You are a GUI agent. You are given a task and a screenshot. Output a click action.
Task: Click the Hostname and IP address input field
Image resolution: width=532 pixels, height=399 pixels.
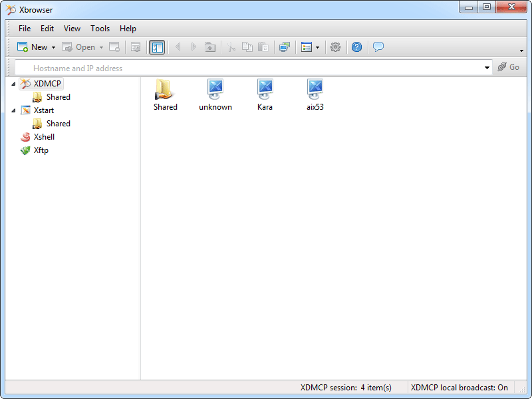click(199, 67)
